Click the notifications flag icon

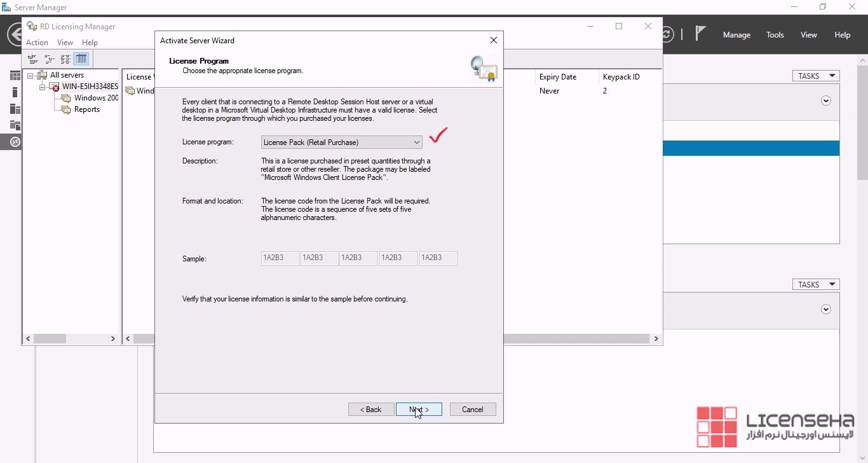point(700,34)
